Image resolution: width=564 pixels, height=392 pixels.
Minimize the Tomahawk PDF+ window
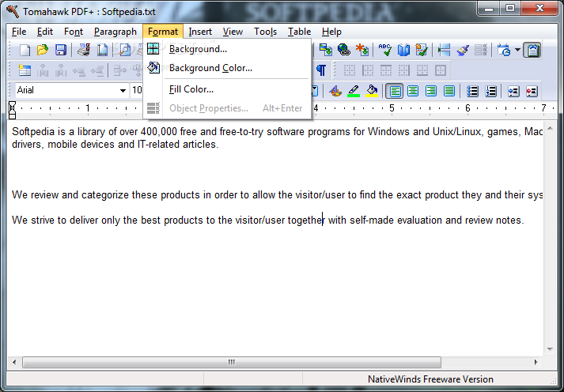click(x=489, y=8)
